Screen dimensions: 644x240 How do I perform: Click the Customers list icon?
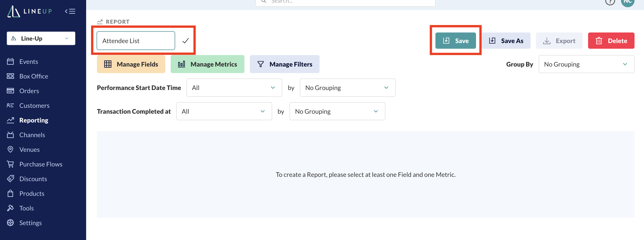10,105
